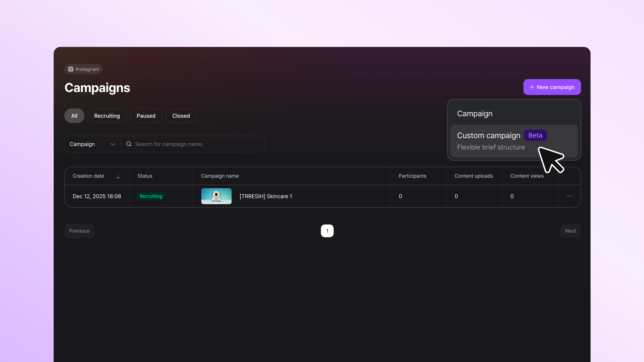Click the plus icon in New campaign

pos(532,87)
